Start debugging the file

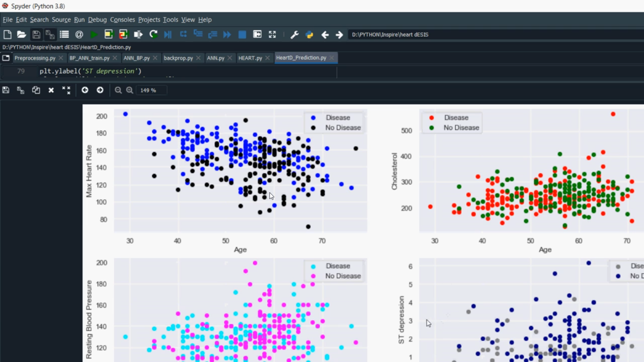[x=168, y=35]
